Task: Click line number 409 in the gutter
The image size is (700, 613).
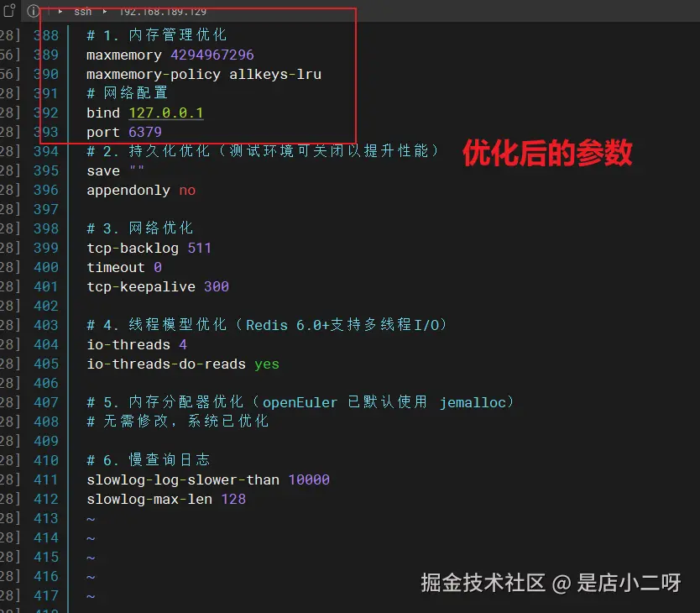Action: [46, 441]
